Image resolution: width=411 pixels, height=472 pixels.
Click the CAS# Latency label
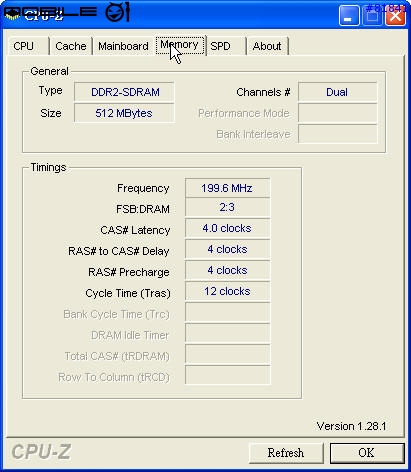pos(135,230)
